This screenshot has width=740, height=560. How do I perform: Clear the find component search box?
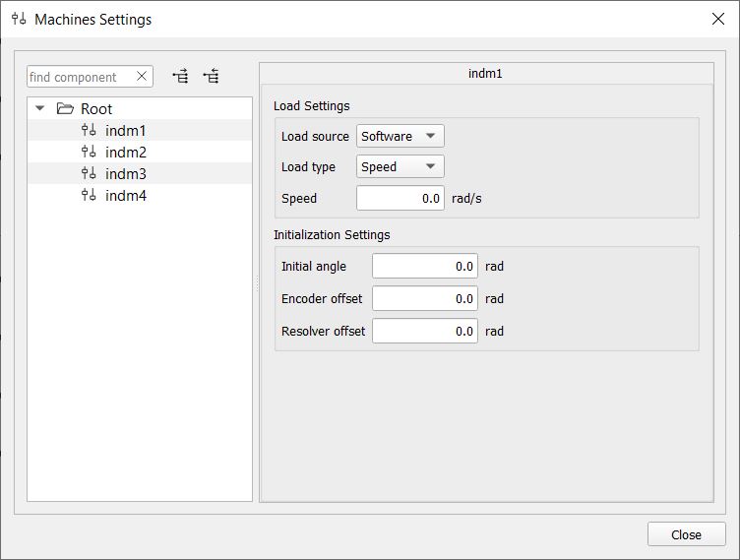click(x=142, y=77)
